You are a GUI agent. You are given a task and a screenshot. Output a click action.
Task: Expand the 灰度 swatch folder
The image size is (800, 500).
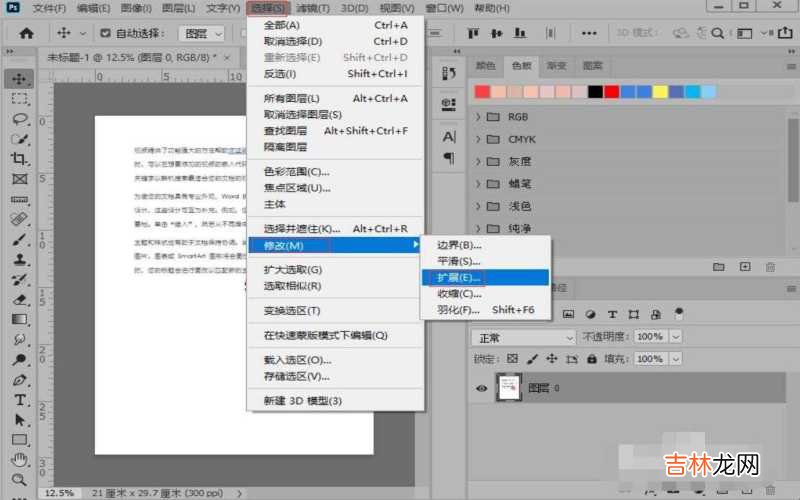(478, 161)
